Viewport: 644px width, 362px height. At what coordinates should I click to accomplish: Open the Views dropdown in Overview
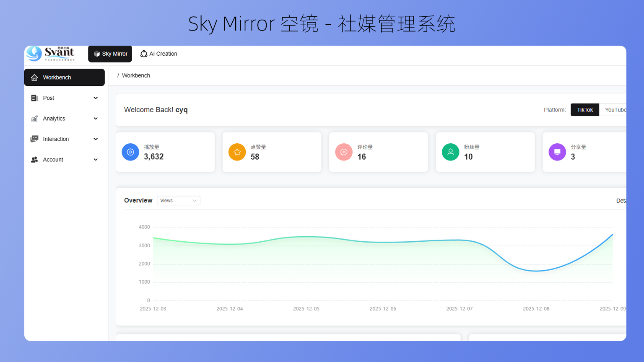tap(178, 201)
